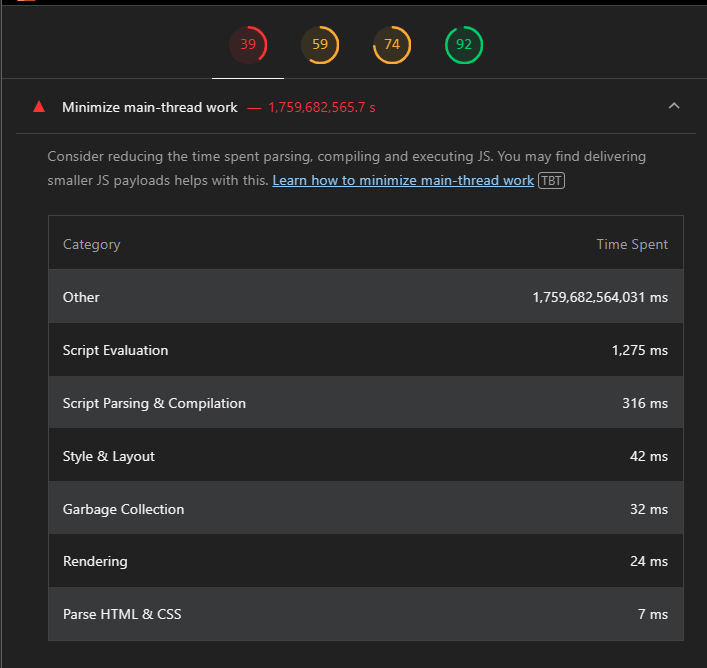
Task: Jump to the orange 59 score gauge
Action: [320, 45]
